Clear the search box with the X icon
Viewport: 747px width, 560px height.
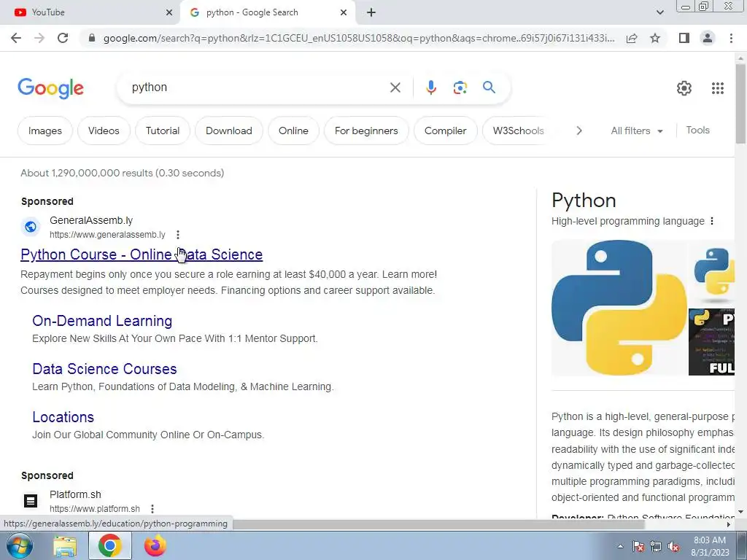[x=395, y=87]
